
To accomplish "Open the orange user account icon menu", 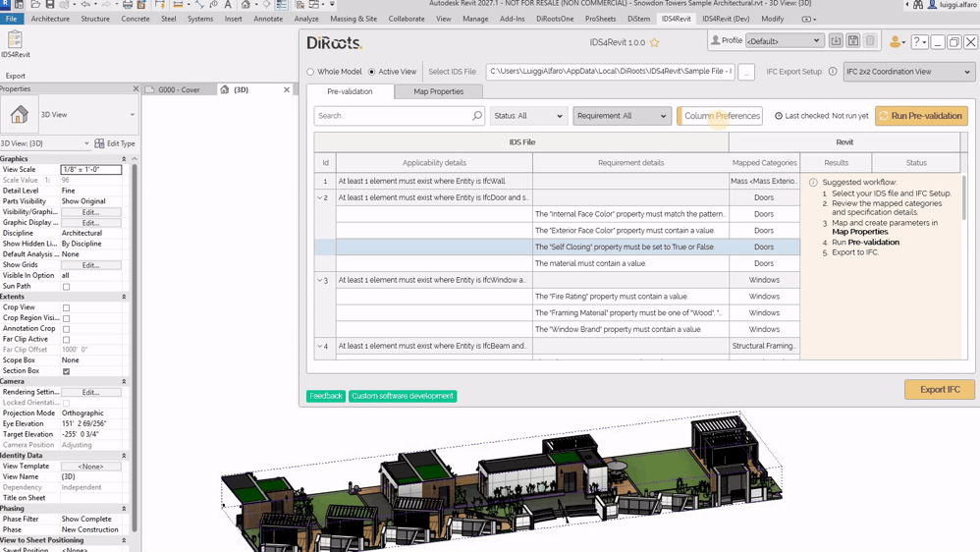I will [897, 42].
